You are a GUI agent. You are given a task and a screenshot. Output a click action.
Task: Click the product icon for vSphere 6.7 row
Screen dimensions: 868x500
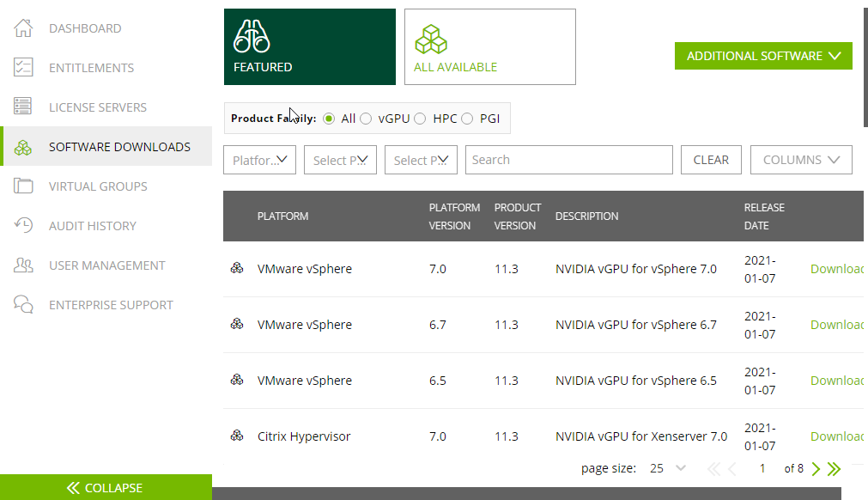point(237,325)
